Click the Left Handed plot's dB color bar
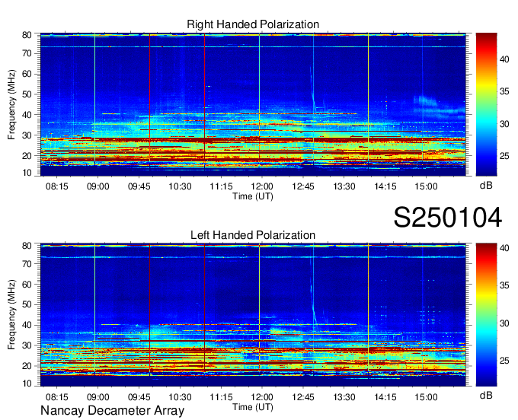 (486, 315)
